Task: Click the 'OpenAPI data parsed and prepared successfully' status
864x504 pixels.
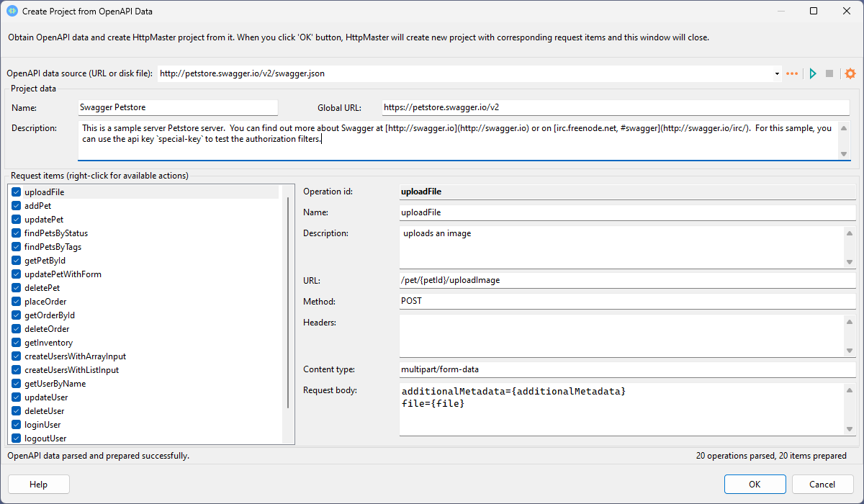Action: click(98, 456)
